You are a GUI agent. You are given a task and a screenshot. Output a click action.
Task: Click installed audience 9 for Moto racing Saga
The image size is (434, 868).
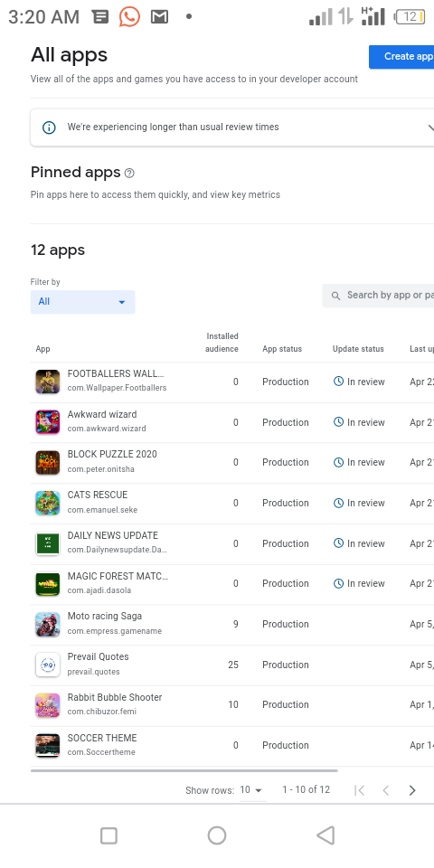236,625
